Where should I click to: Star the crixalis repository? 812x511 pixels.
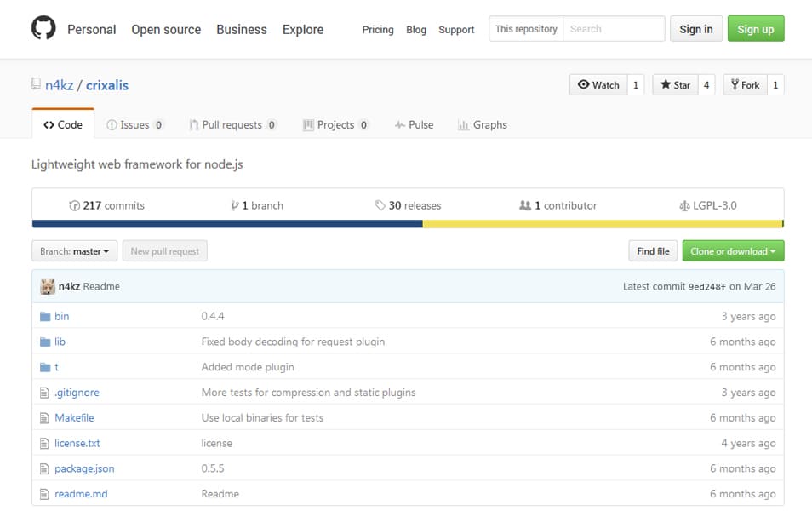click(x=675, y=85)
